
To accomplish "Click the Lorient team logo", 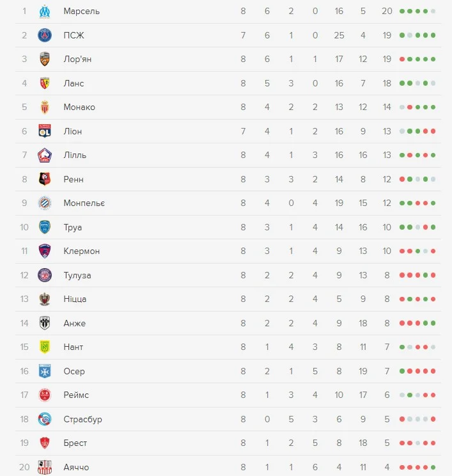I will tap(45, 59).
